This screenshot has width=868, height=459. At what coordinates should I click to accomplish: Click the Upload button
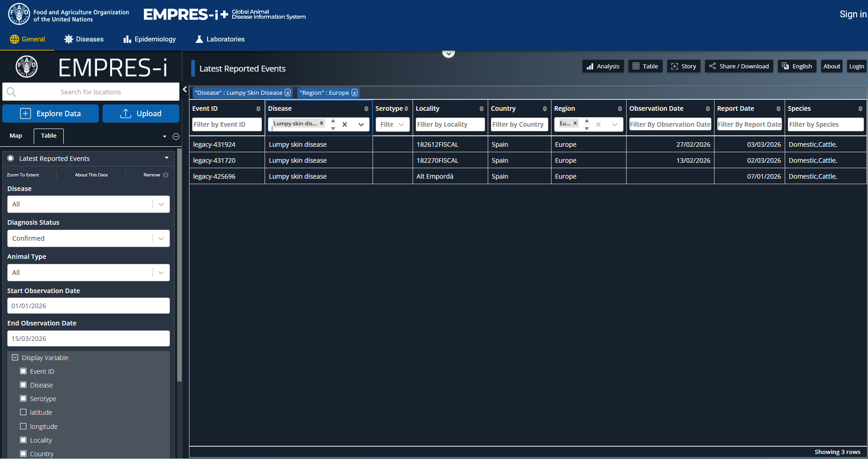pyautogui.click(x=141, y=113)
